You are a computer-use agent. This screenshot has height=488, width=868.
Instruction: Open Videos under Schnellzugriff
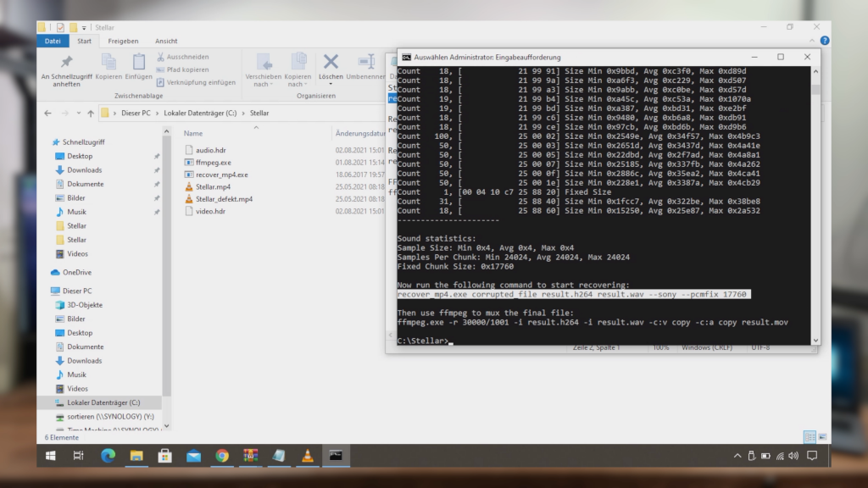click(x=77, y=253)
